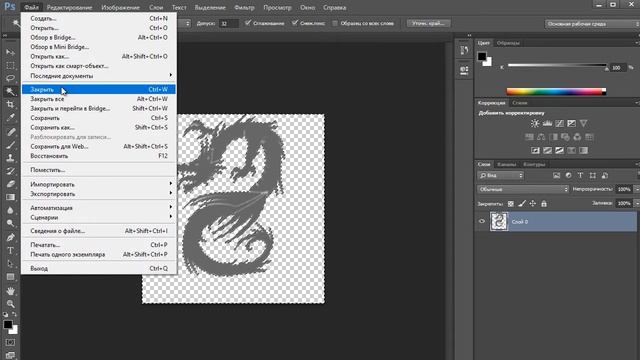Viewport: 640px width, 360px height.
Task: Select the Clone Stamp tool
Action: (10, 158)
